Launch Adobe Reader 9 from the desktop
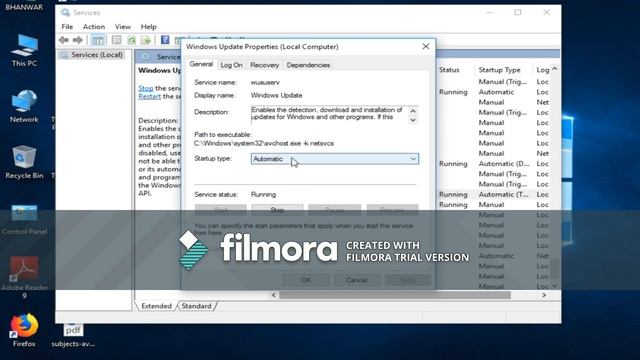 click(x=24, y=278)
